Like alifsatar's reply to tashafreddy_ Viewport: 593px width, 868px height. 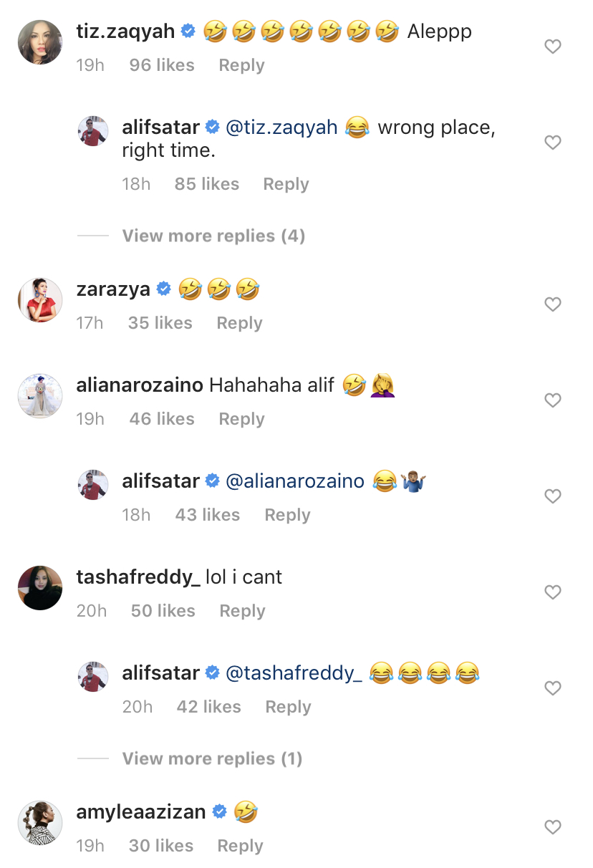552,688
